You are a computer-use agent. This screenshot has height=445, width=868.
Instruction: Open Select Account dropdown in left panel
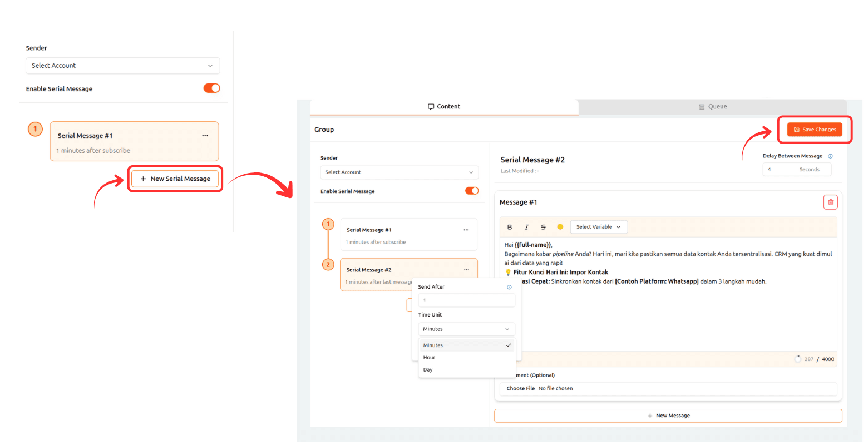point(122,66)
